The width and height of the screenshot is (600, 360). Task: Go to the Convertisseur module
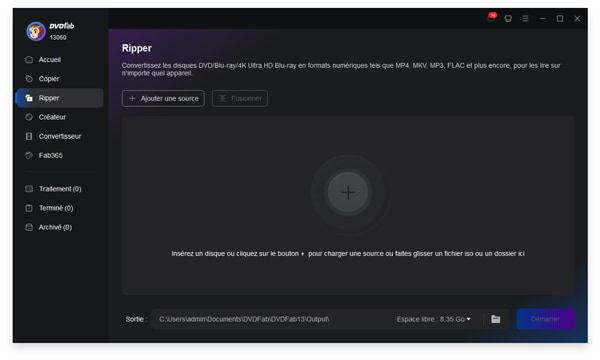[x=60, y=136]
